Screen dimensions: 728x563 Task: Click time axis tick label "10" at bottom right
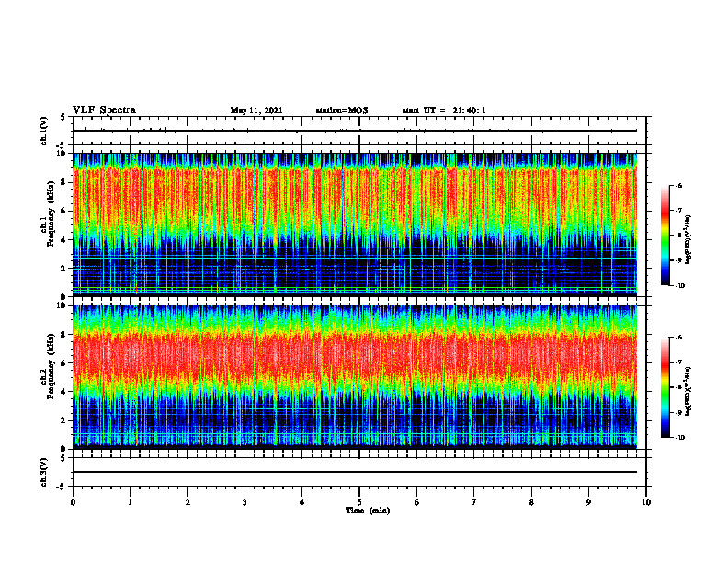coord(646,502)
